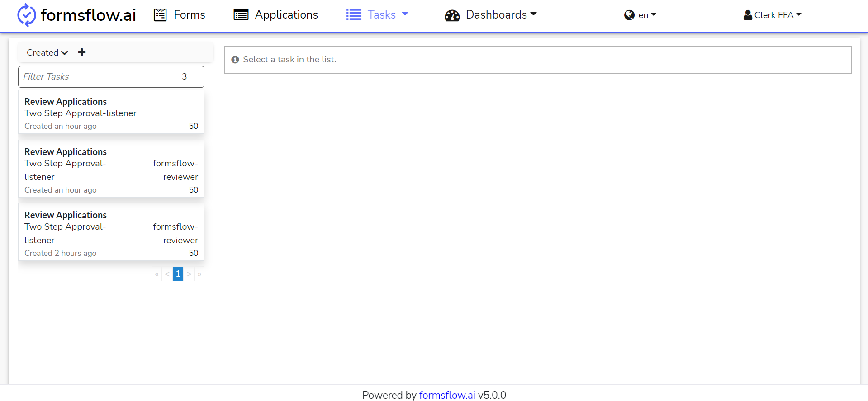Click 'Select a task in the list.' message
868x401 pixels.
[x=289, y=60]
